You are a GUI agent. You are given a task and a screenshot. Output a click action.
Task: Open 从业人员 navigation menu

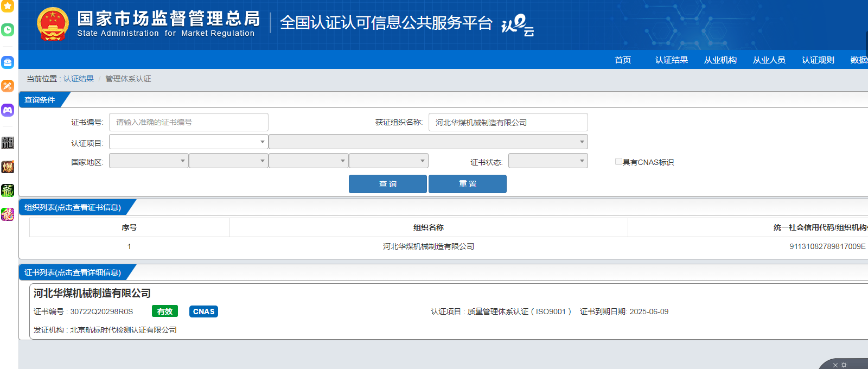click(x=769, y=60)
